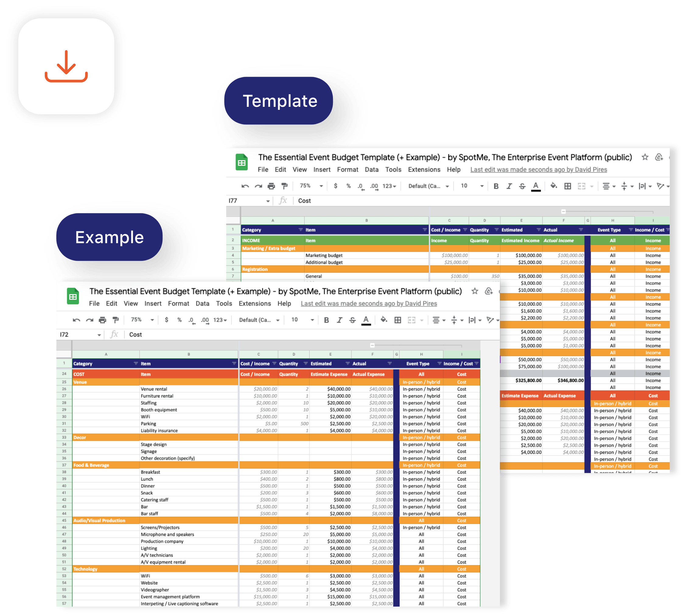Click Paint format icon in Template window
This screenshot has height=616, width=685.
point(285,186)
